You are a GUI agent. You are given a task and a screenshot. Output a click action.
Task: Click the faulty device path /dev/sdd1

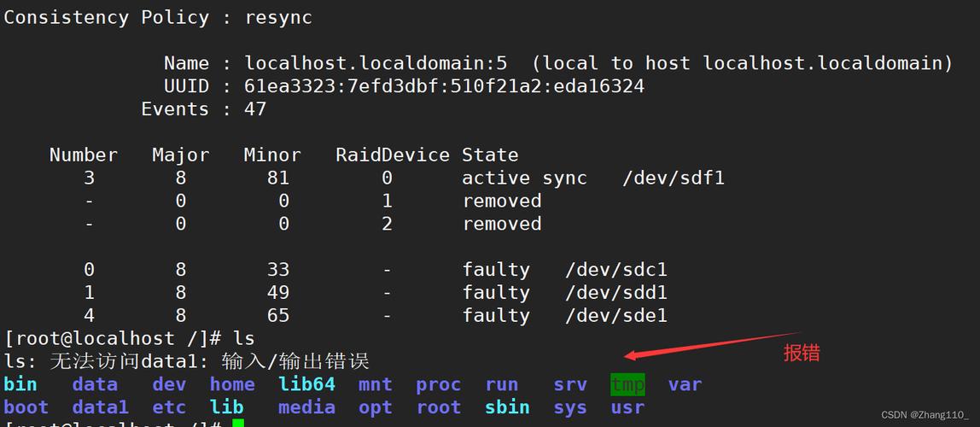click(x=616, y=293)
